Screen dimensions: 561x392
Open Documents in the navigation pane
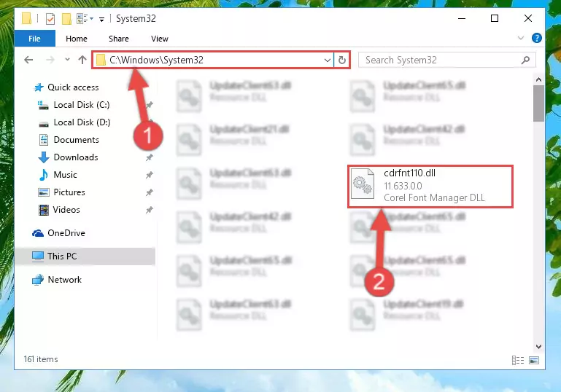76,140
